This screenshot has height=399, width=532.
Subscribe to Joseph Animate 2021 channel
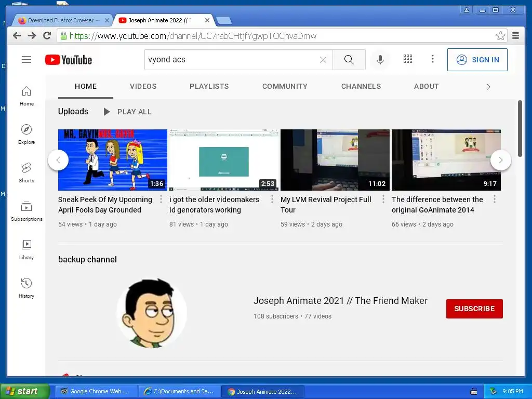(474, 309)
